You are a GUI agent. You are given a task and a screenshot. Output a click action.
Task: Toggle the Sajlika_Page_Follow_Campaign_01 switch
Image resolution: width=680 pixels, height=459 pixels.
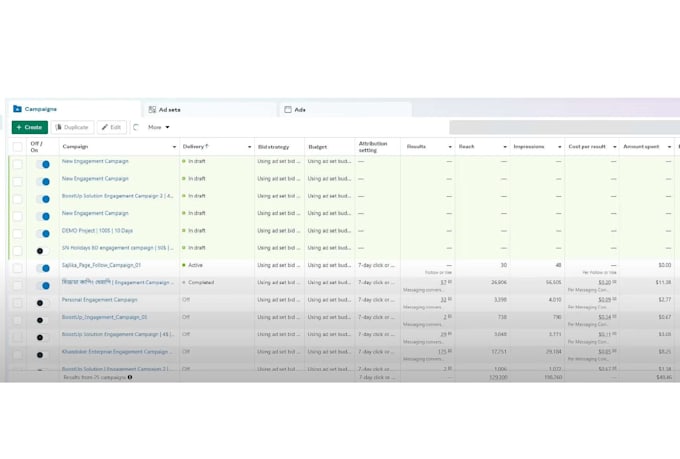pyautogui.click(x=43, y=268)
